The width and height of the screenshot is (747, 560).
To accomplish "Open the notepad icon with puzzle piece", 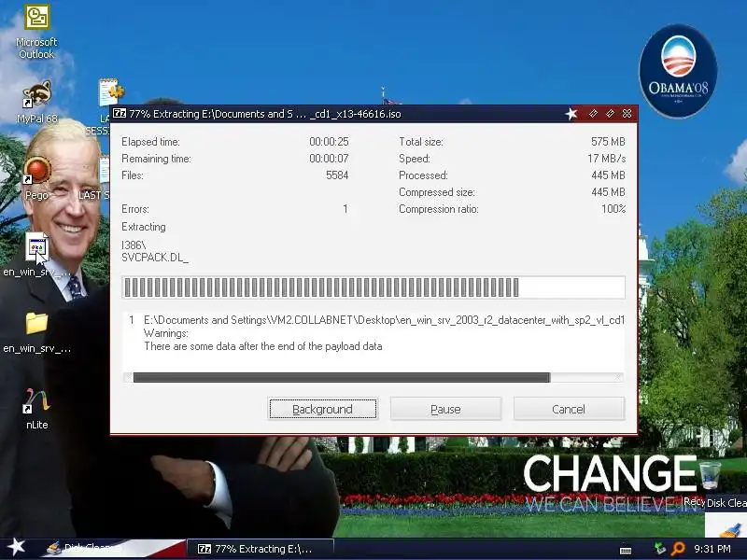I will click(x=110, y=91).
